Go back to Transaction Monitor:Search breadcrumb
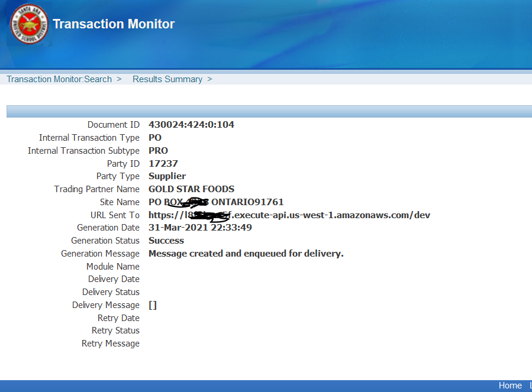 (59, 79)
